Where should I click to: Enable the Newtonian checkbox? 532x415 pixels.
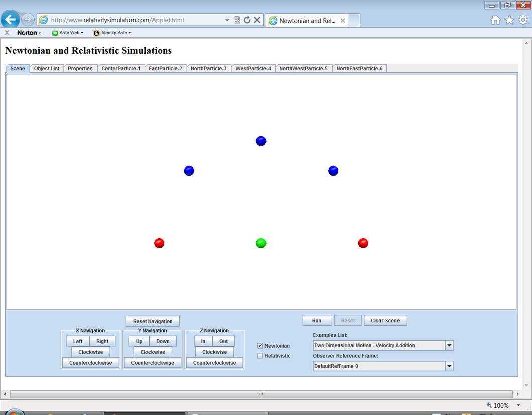click(260, 346)
